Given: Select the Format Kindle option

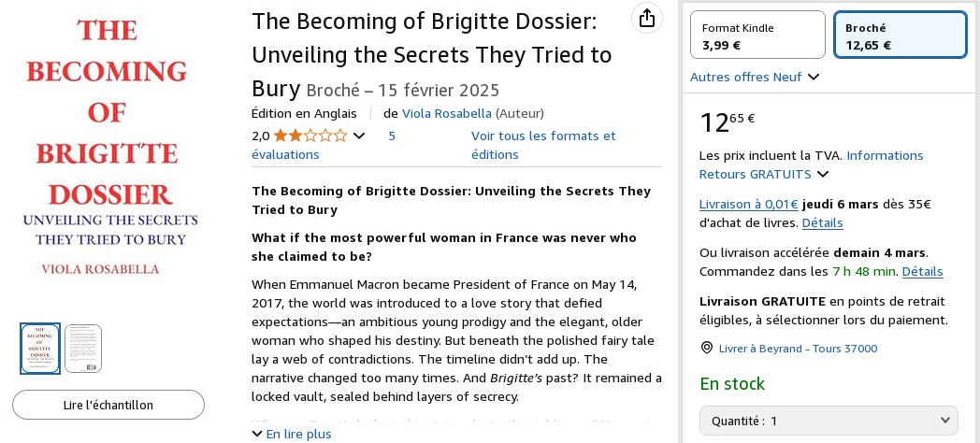Looking at the screenshot, I should pyautogui.click(x=757, y=36).
